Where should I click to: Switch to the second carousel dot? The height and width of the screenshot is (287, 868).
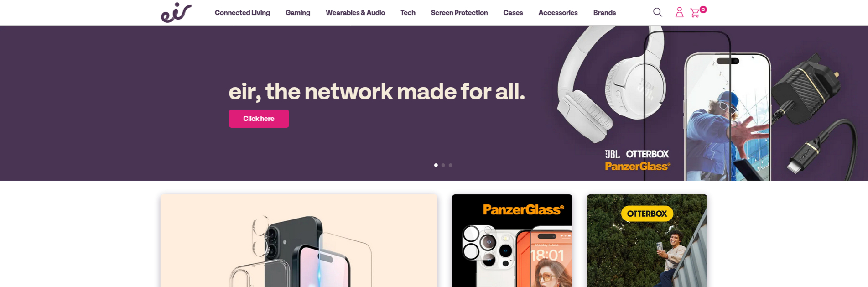coord(443,165)
